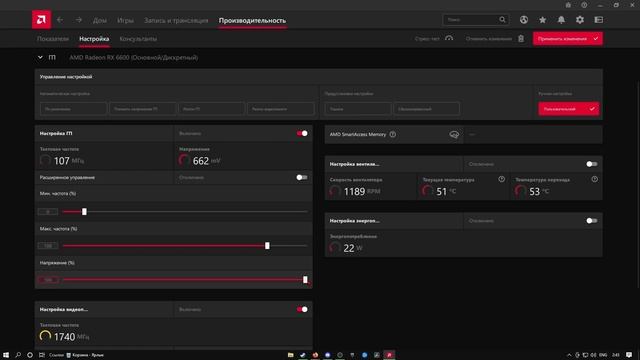
Task: Open the Windows action center icon
Action: click(629, 355)
